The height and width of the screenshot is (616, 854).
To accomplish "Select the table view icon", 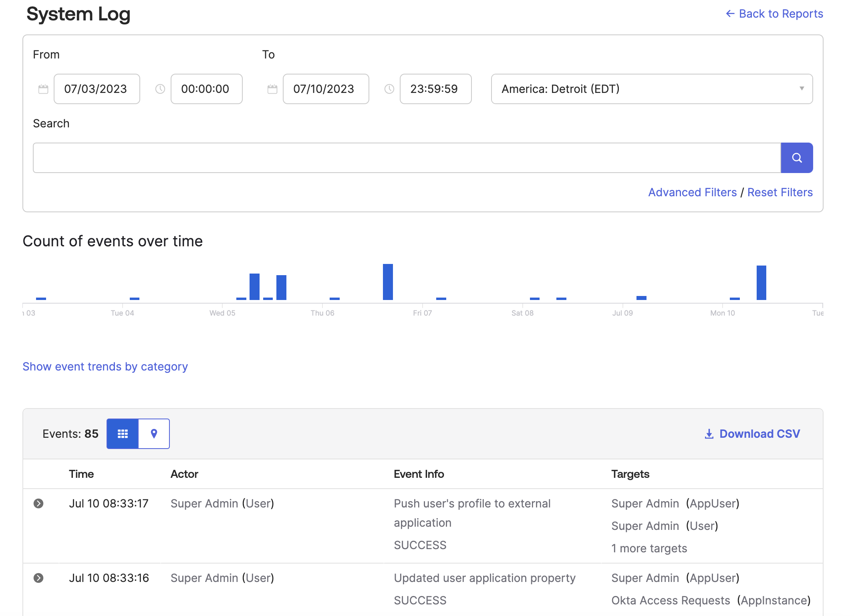I will pyautogui.click(x=122, y=433).
